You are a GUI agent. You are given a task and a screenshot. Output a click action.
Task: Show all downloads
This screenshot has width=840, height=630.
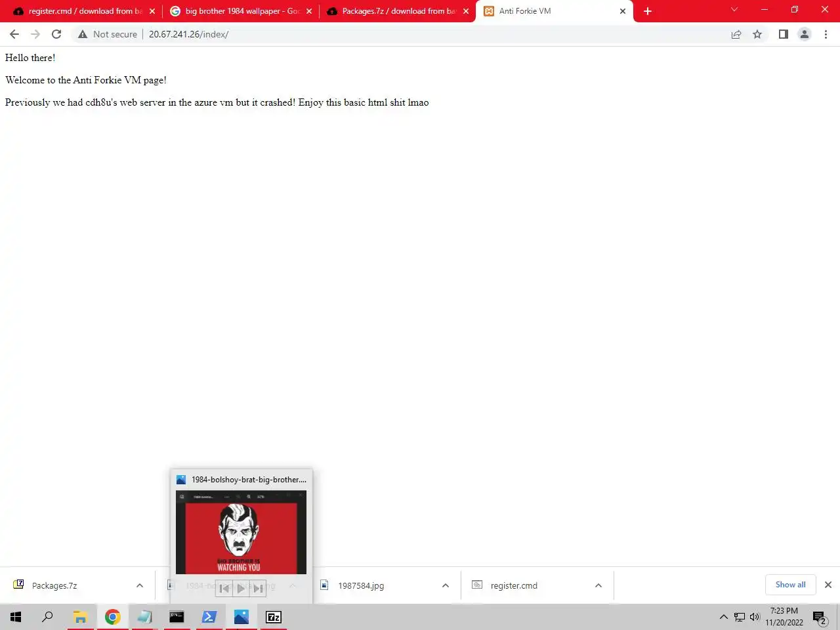pyautogui.click(x=790, y=585)
